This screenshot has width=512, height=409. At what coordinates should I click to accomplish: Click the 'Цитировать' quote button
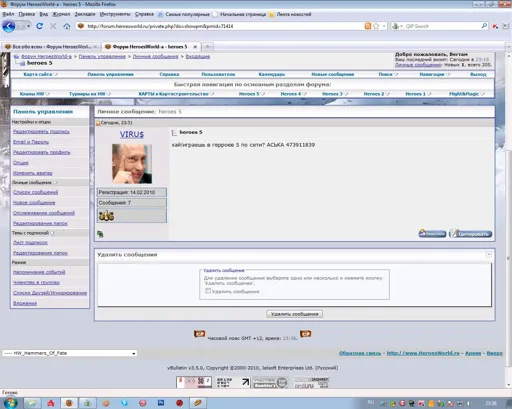470,234
